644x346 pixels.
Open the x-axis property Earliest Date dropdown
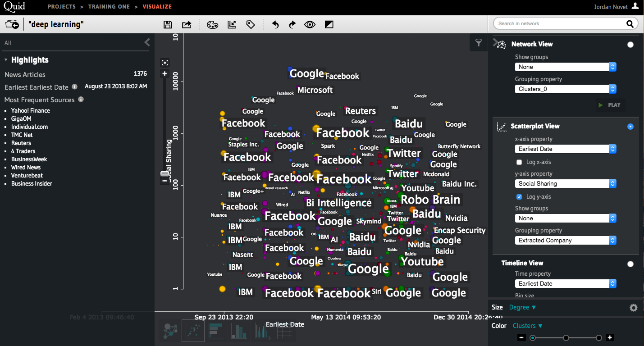[566, 149]
